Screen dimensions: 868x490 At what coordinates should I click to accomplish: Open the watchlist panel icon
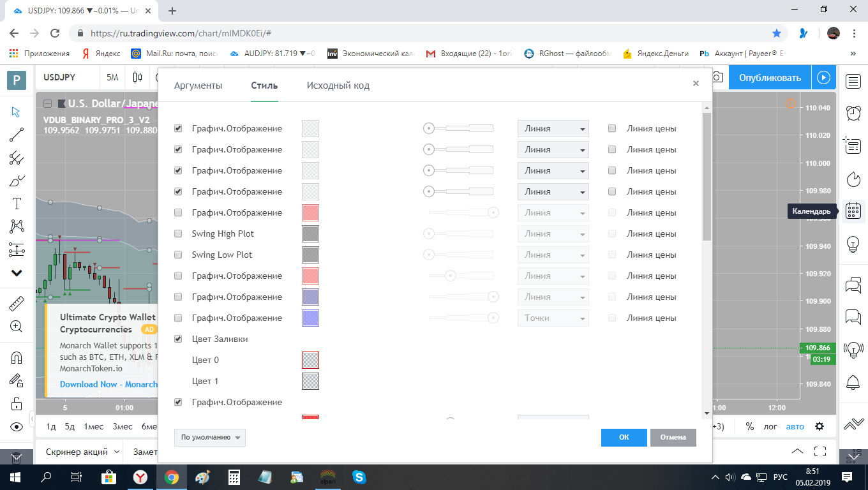(x=853, y=81)
